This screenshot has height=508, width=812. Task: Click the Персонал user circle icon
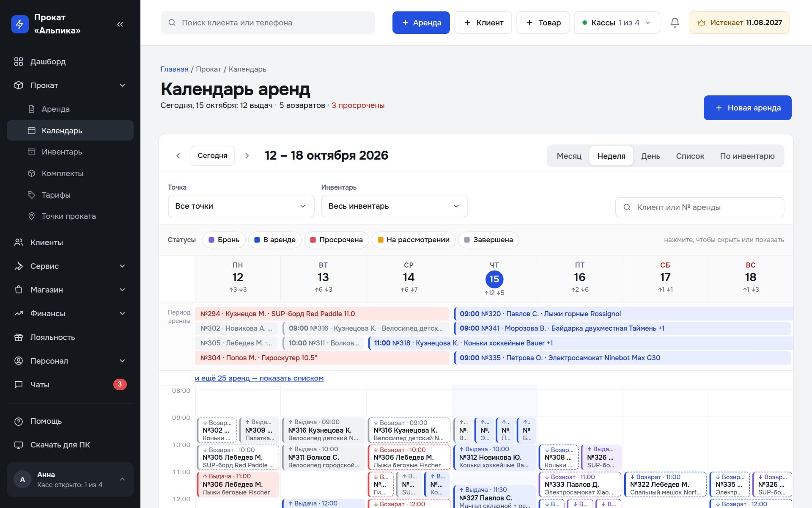pyautogui.click(x=19, y=361)
